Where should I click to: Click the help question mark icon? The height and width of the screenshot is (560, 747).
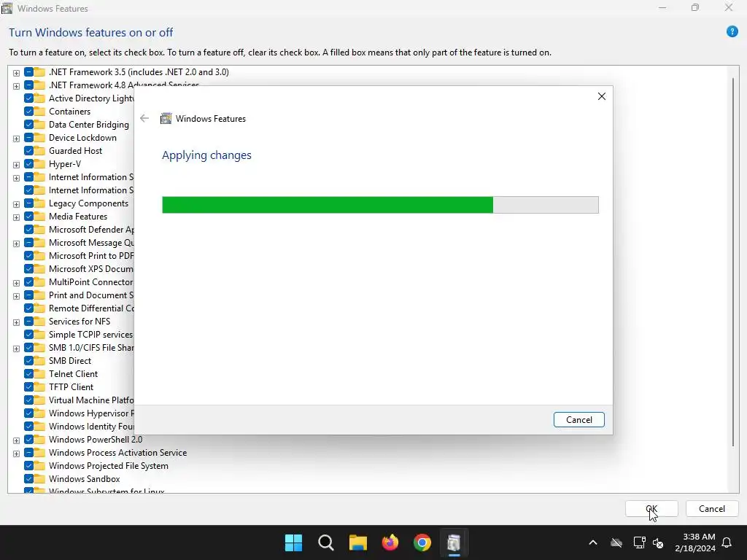(x=732, y=31)
